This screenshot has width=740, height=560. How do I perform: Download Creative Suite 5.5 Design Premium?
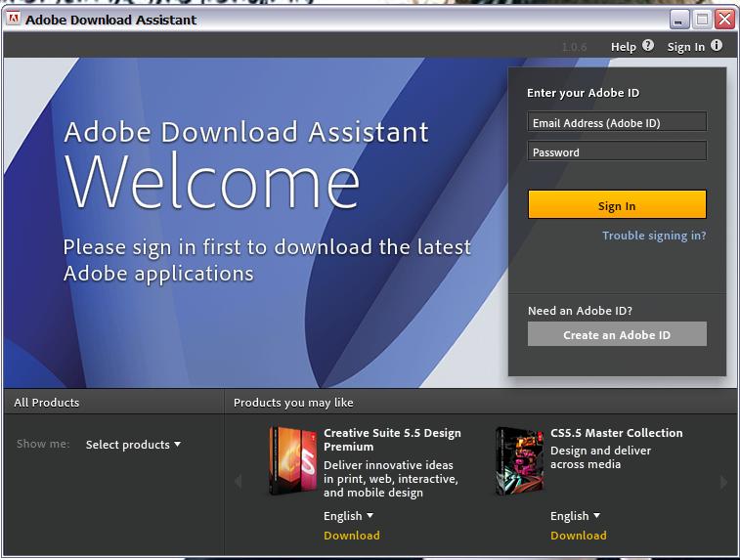(x=352, y=536)
